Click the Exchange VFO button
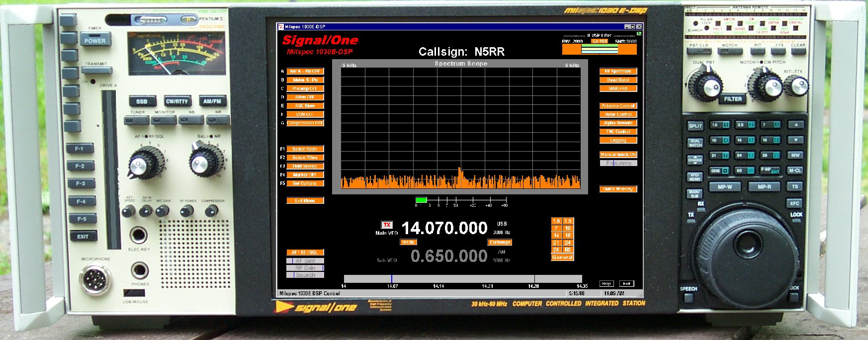The image size is (868, 340). coord(500,242)
